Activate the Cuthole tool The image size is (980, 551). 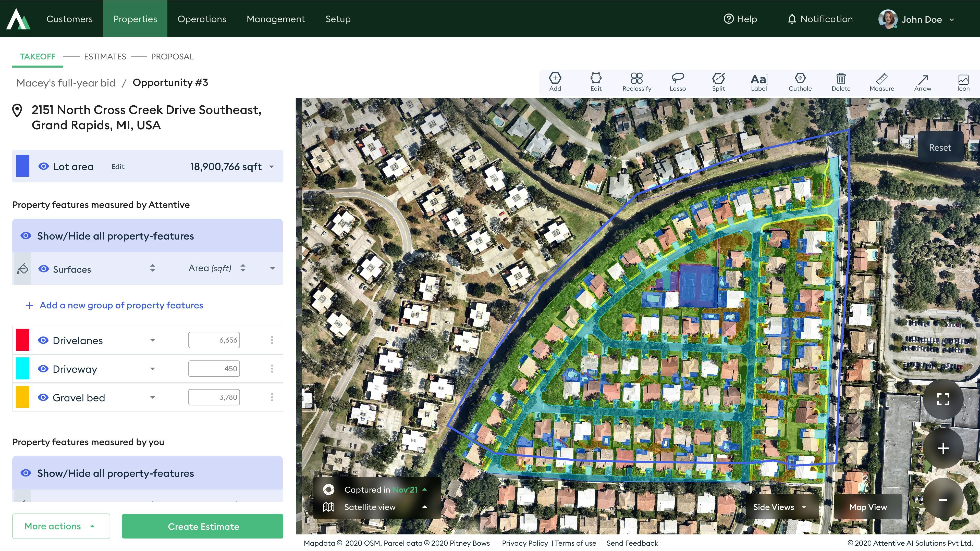(x=800, y=82)
